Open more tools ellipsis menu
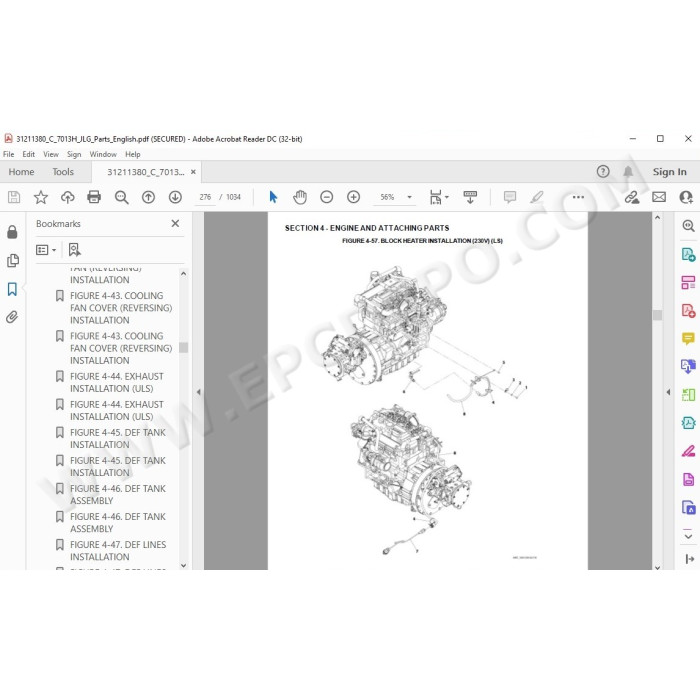 click(x=578, y=197)
